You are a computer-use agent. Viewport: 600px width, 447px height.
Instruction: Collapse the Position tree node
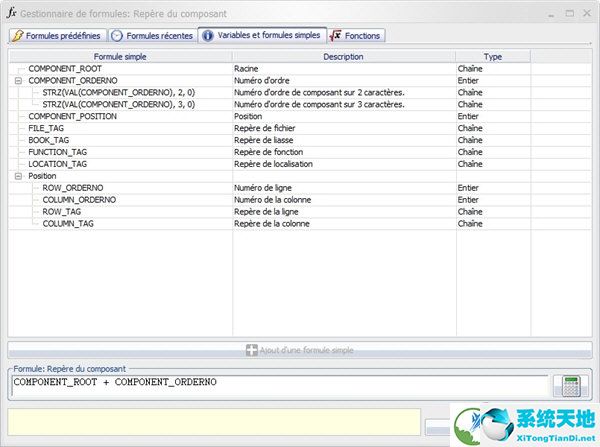point(18,176)
